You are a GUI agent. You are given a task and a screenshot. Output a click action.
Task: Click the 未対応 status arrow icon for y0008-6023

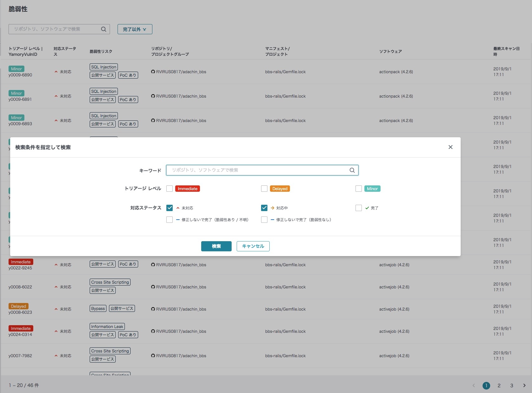pyautogui.click(x=56, y=309)
